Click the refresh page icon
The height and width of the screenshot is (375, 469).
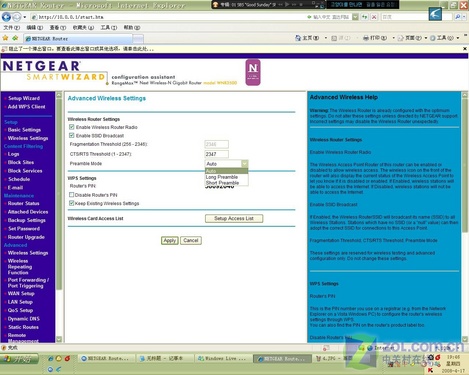click(x=365, y=17)
